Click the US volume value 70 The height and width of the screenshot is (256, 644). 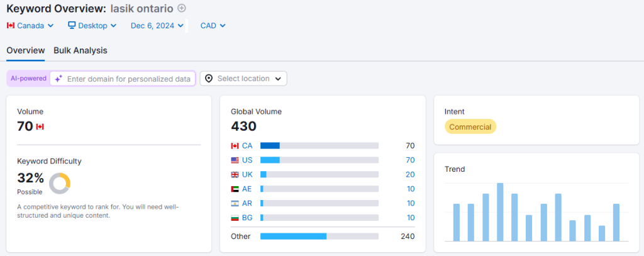click(410, 160)
